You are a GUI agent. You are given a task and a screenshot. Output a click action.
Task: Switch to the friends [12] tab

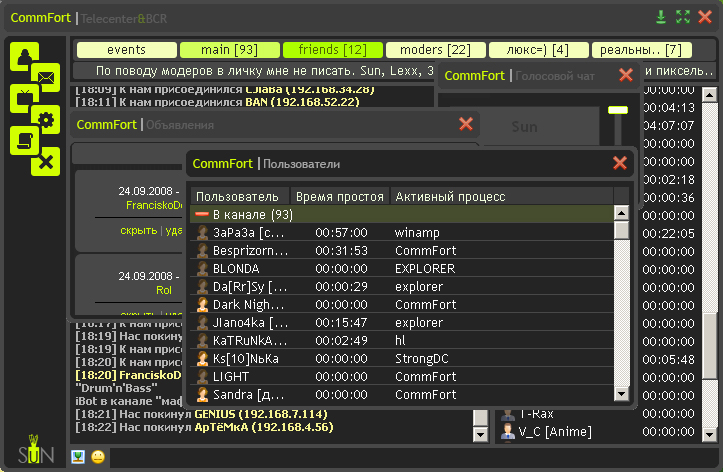pyautogui.click(x=333, y=50)
